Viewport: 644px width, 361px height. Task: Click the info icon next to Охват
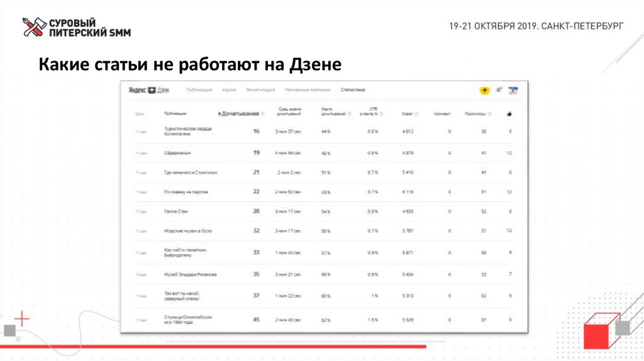point(416,114)
